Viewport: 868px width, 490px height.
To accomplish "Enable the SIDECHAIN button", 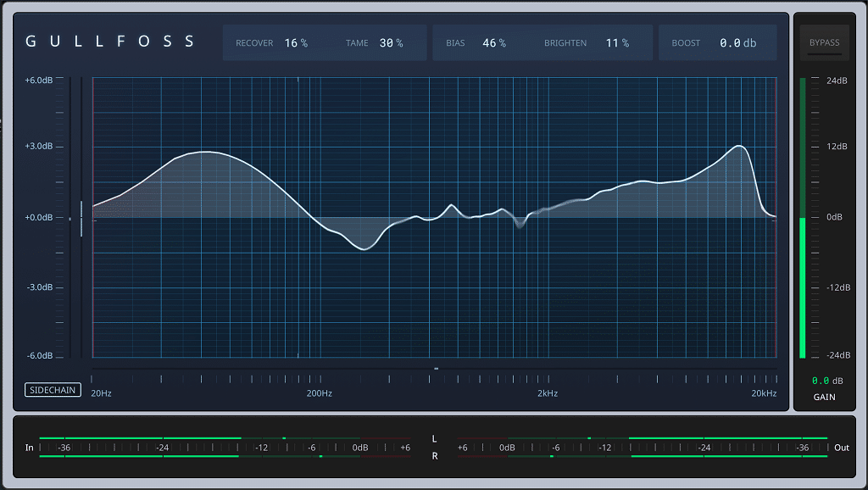I will click(x=53, y=390).
